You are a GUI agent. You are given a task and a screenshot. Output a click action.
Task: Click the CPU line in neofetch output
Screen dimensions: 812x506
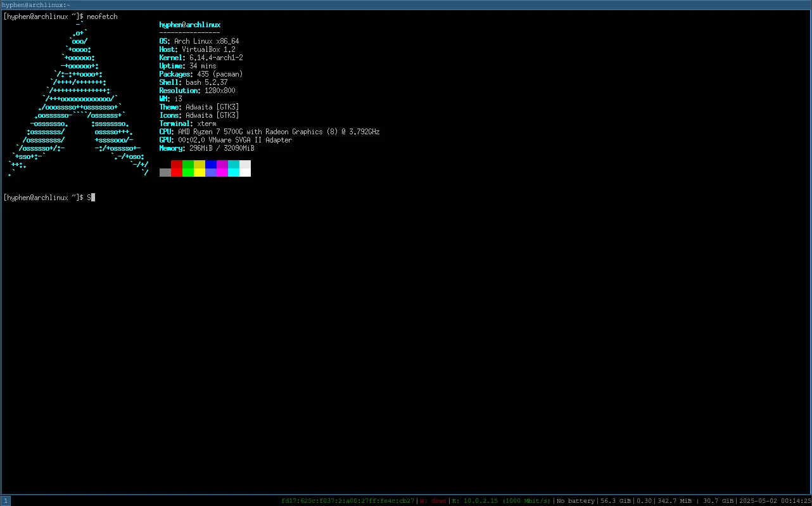269,132
